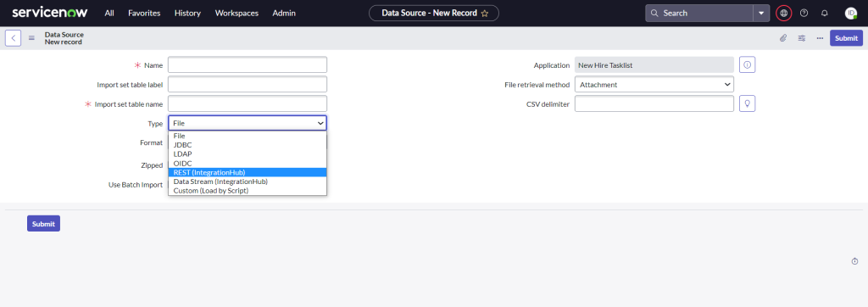Open the scope globe icon in the header
The image size is (868, 307).
tap(783, 13)
